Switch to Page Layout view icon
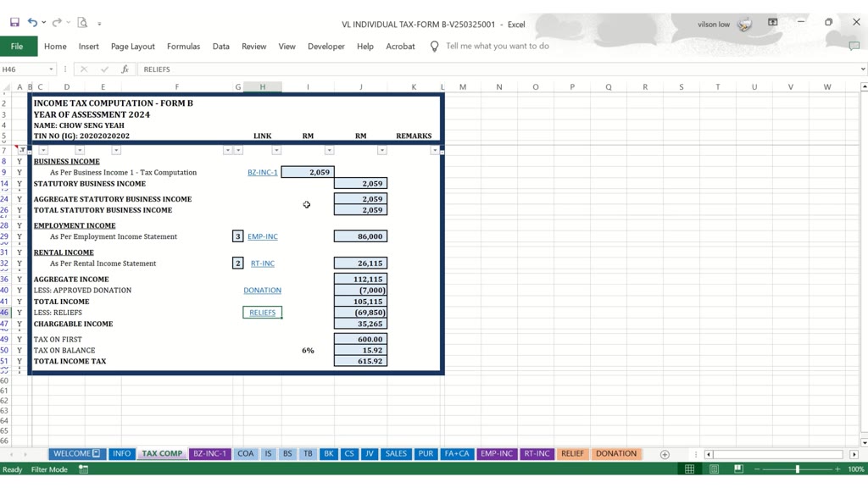This screenshot has width=868, height=488. (714, 469)
